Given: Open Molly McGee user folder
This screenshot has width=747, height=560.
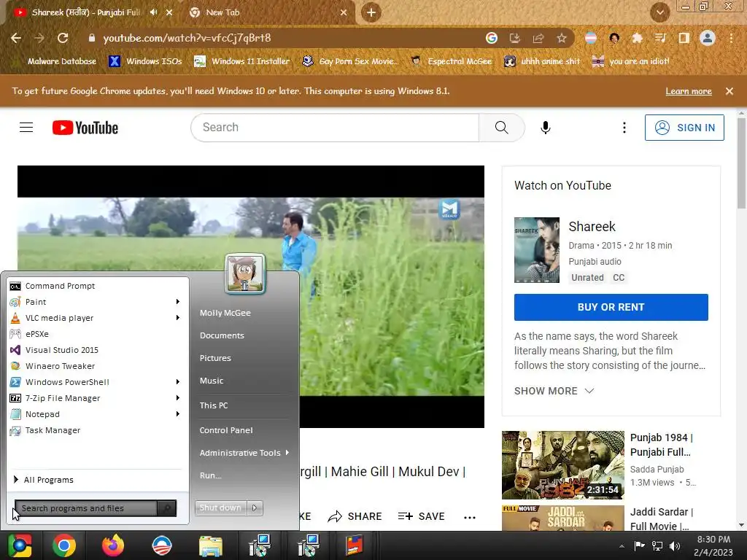Looking at the screenshot, I should pyautogui.click(x=225, y=313).
